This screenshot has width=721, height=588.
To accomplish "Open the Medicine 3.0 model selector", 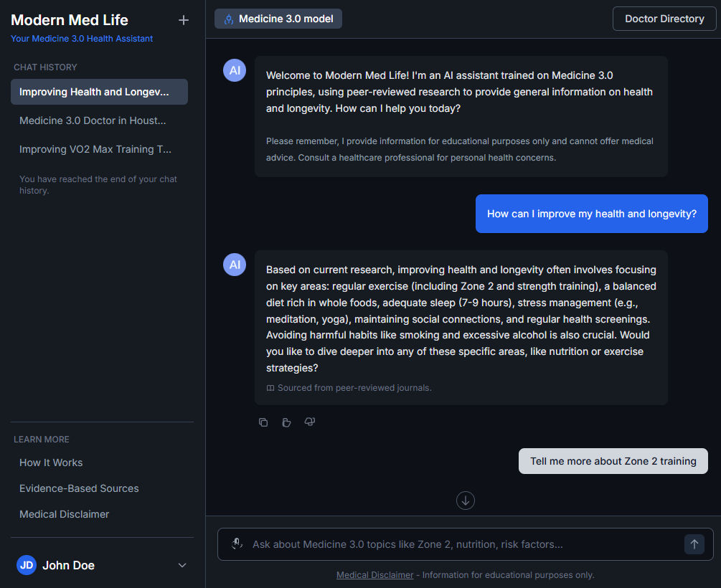I will coord(278,19).
